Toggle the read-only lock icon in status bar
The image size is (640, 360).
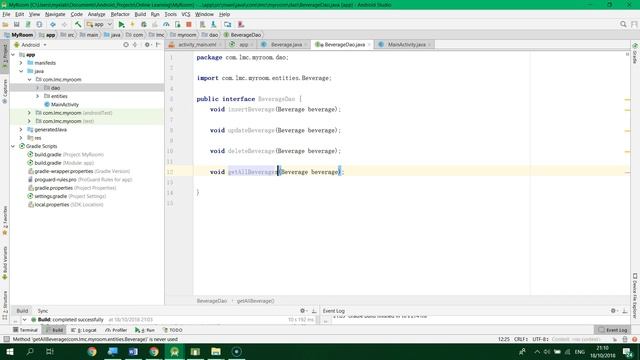click(x=624, y=339)
